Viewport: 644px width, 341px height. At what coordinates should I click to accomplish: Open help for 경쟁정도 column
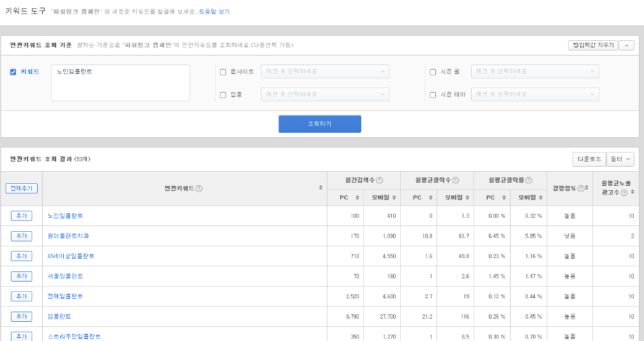point(581,188)
